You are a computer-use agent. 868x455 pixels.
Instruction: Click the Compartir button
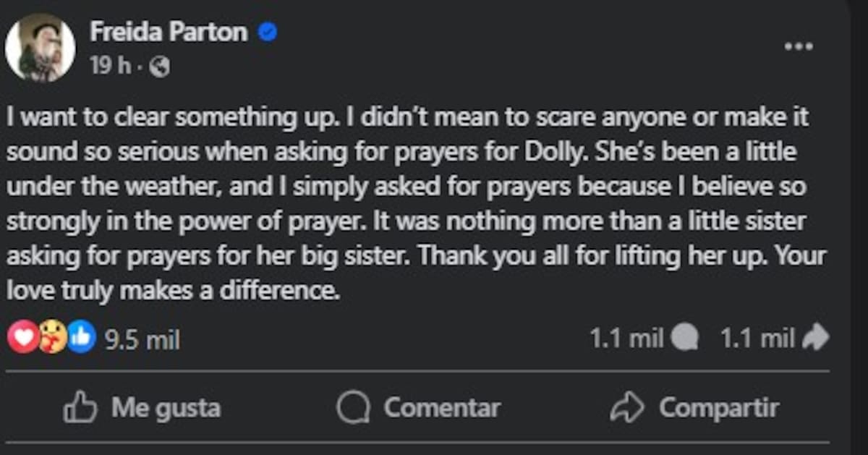[x=694, y=408]
